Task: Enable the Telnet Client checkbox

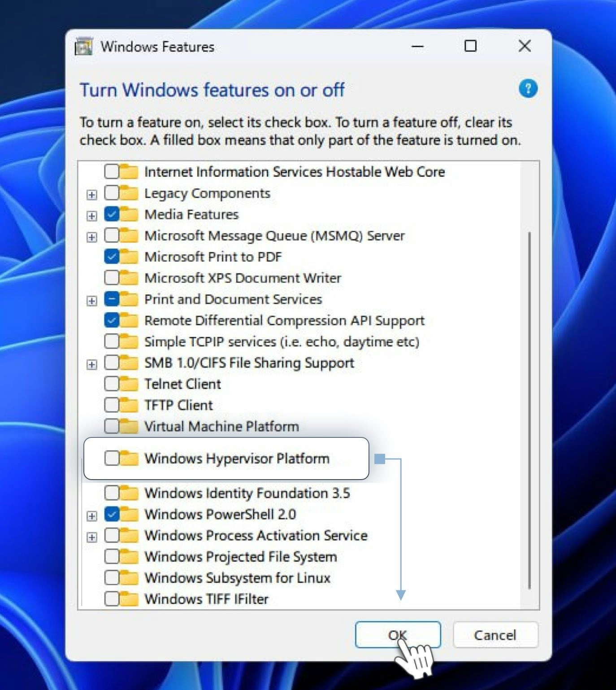Action: (111, 384)
